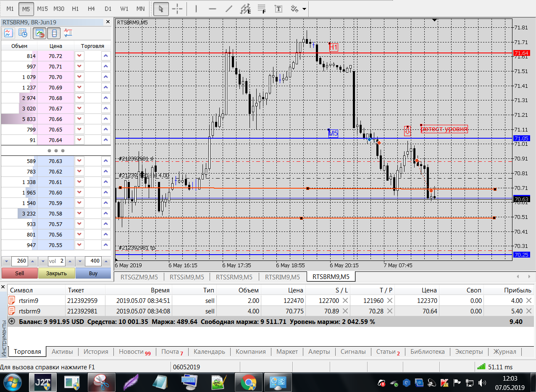Image resolution: width=536 pixels, height=392 pixels.
Task: Click the buy arrow at price 70.63
Action: [106, 161]
